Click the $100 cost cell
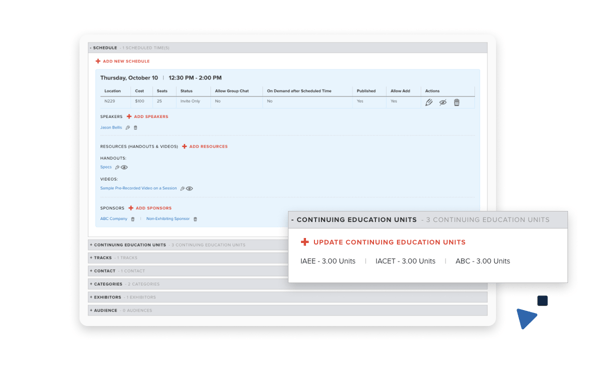600x390 pixels. (x=139, y=101)
